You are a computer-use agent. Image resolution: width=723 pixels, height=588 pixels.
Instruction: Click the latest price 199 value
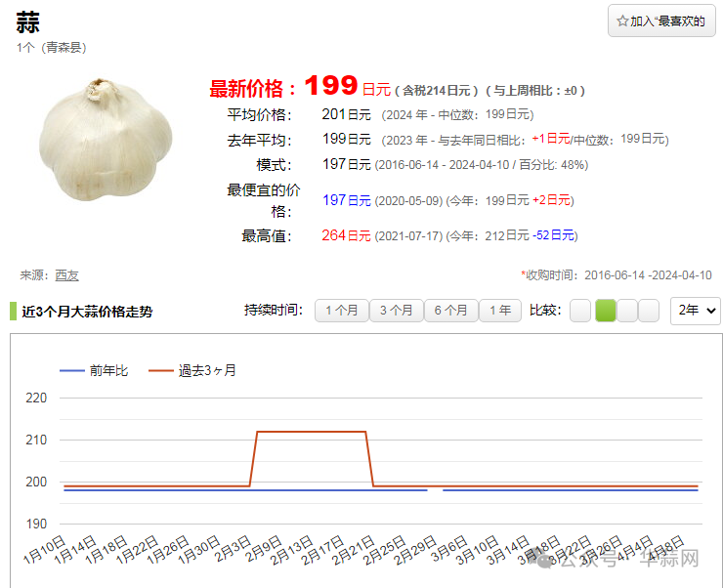330,86
